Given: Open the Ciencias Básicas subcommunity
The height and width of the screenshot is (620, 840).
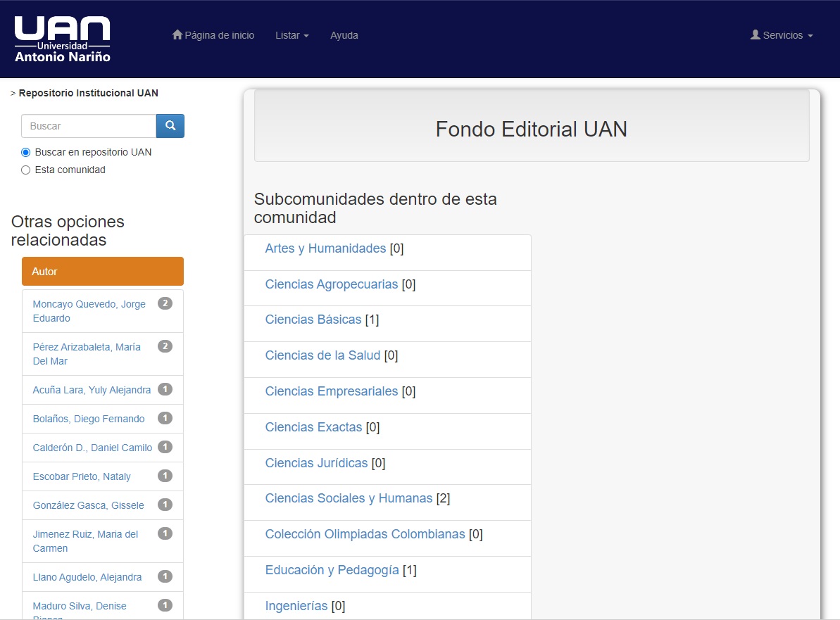Looking at the screenshot, I should point(313,320).
